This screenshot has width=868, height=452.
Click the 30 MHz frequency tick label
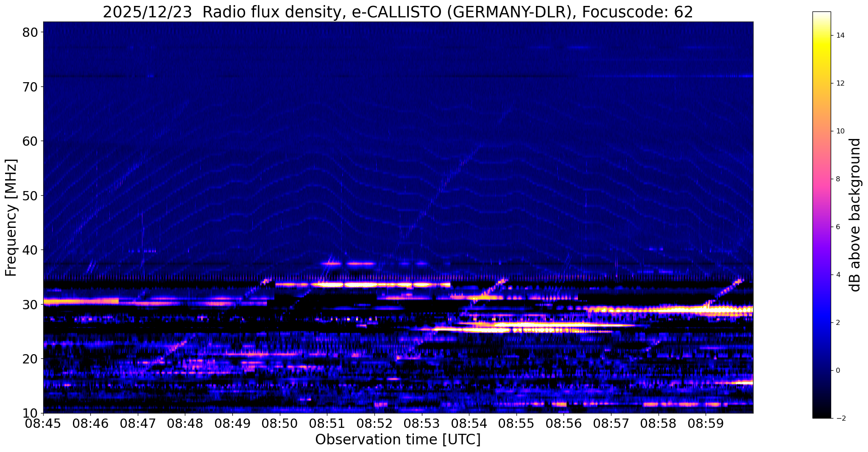coord(31,304)
